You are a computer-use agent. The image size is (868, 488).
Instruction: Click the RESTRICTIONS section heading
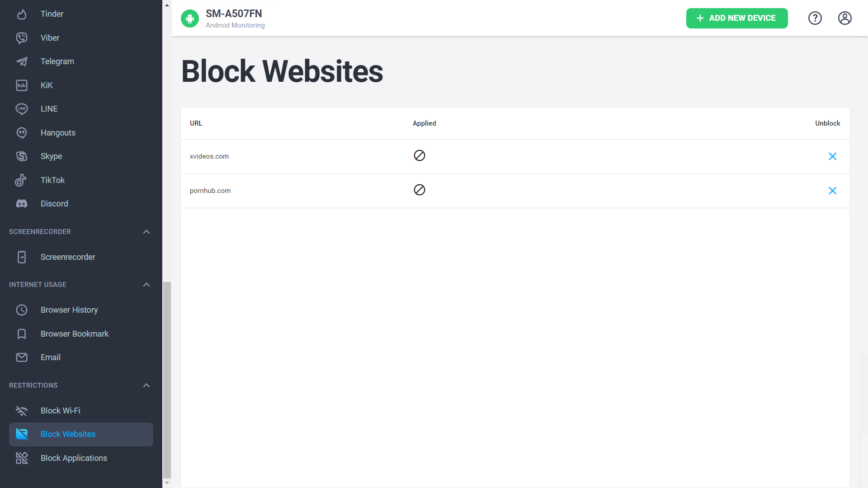click(33, 385)
